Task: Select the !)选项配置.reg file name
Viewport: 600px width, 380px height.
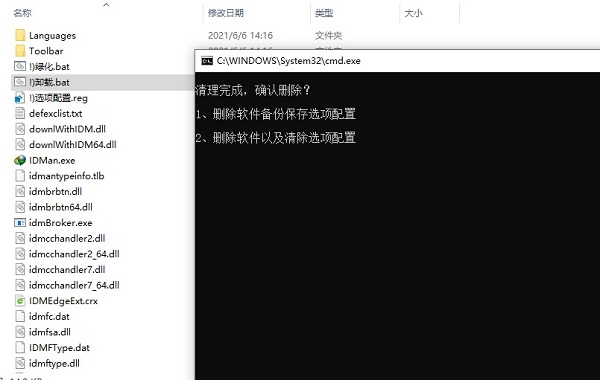Action: tap(58, 98)
